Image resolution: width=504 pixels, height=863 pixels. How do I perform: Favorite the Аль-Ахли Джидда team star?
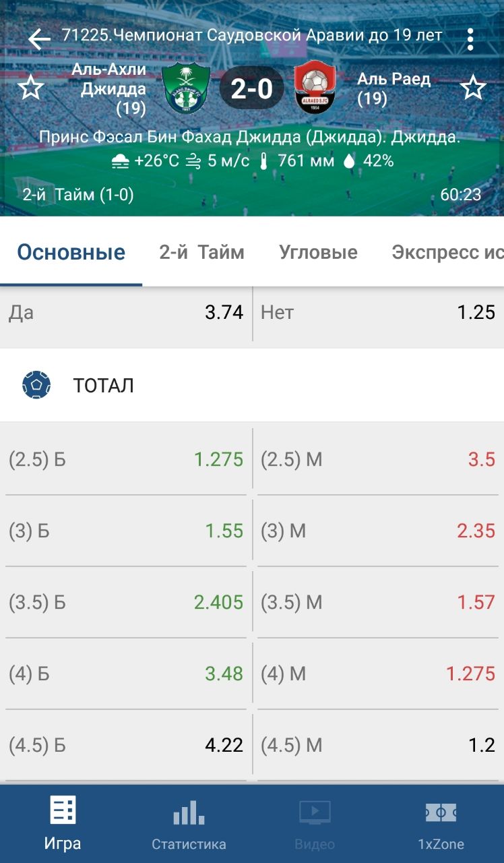(x=30, y=88)
